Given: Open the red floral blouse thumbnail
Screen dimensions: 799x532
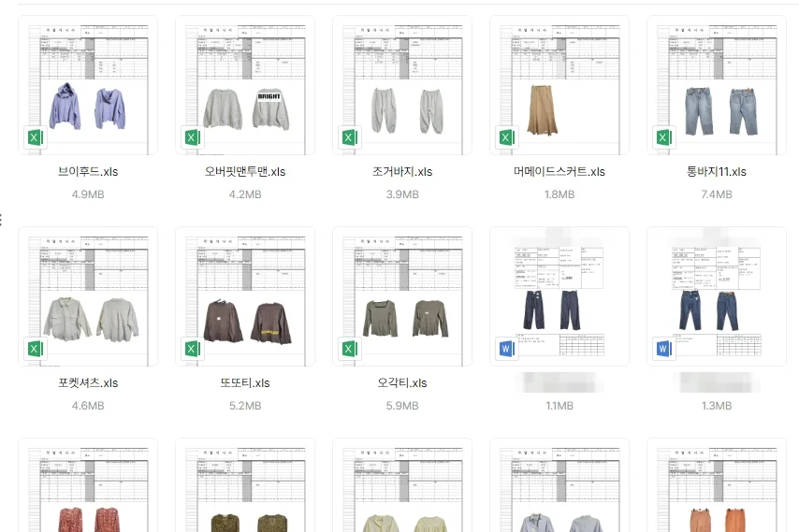Looking at the screenshot, I should tap(88, 485).
